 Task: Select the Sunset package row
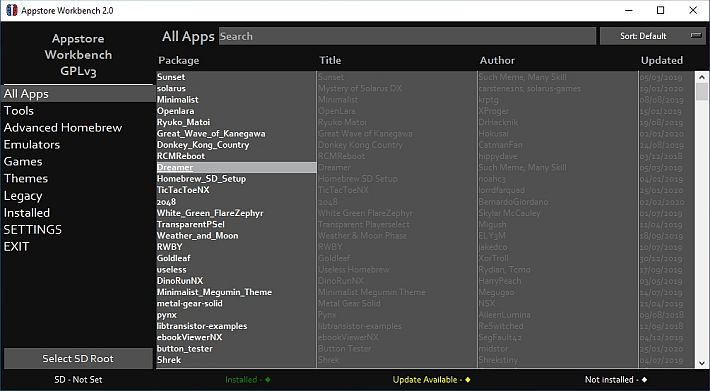(236, 77)
